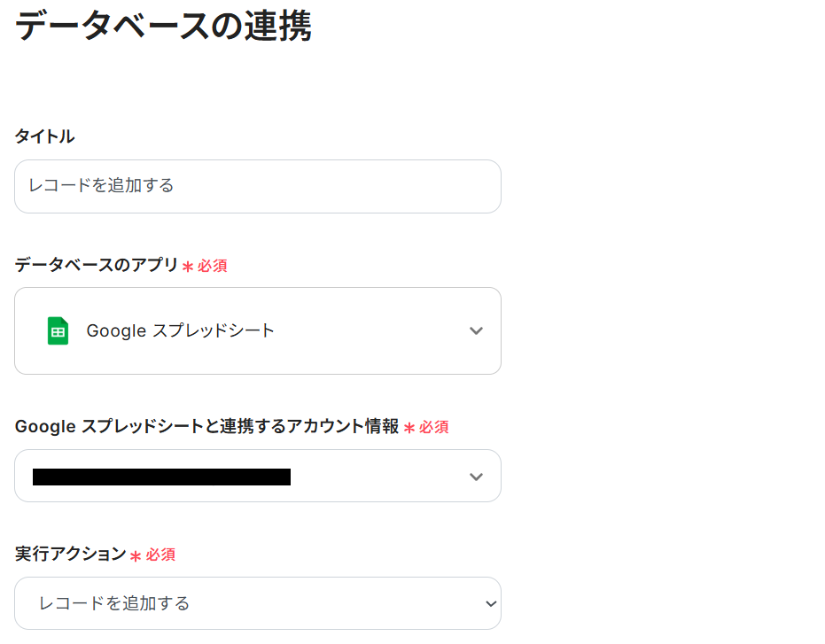The image size is (825, 644).
Task: Click the データベースの連携 page heading
Action: pyautogui.click(x=164, y=26)
